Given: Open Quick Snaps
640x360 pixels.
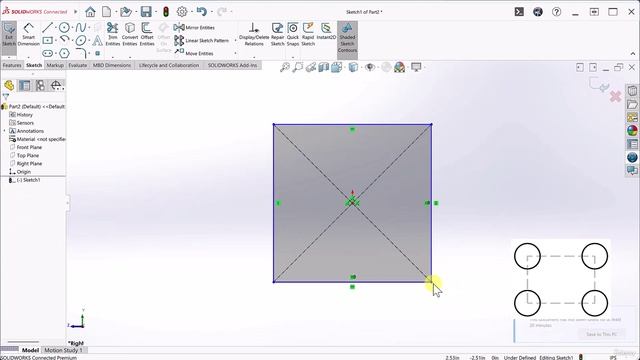Looking at the screenshot, I should point(293,34).
